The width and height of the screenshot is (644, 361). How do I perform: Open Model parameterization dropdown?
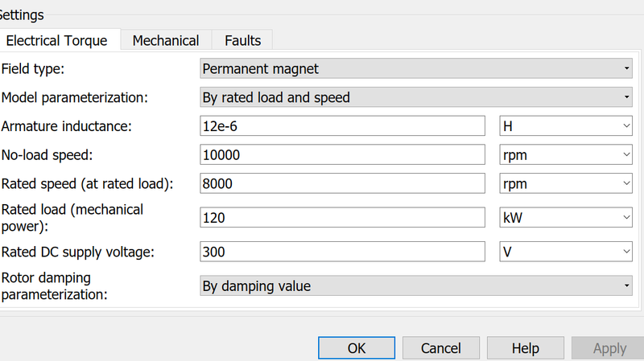click(415, 98)
